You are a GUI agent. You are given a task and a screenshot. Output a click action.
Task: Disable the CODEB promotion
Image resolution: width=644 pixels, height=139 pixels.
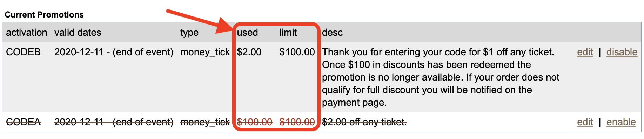[x=622, y=52]
